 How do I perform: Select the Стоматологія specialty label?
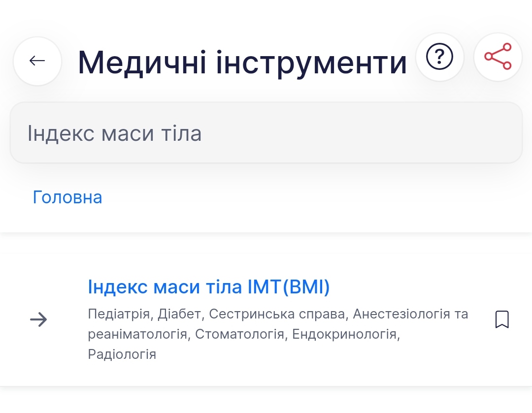[239, 334]
